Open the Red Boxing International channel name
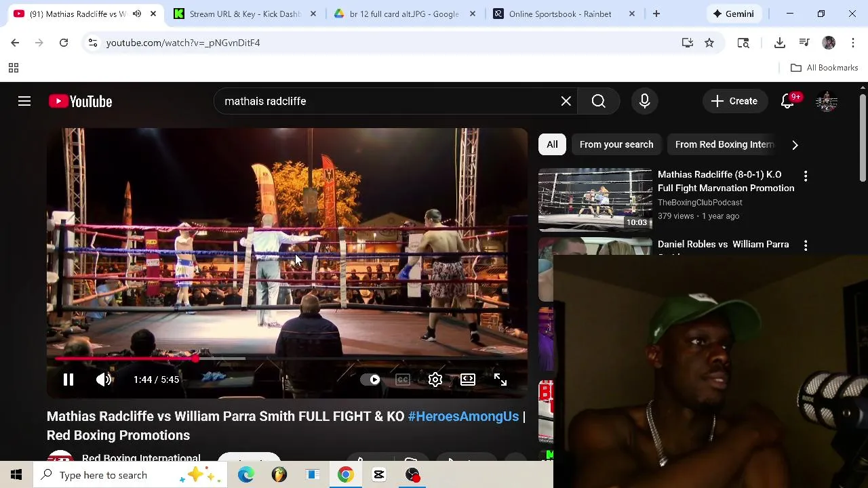This screenshot has height=488, width=868. pyautogui.click(x=141, y=457)
